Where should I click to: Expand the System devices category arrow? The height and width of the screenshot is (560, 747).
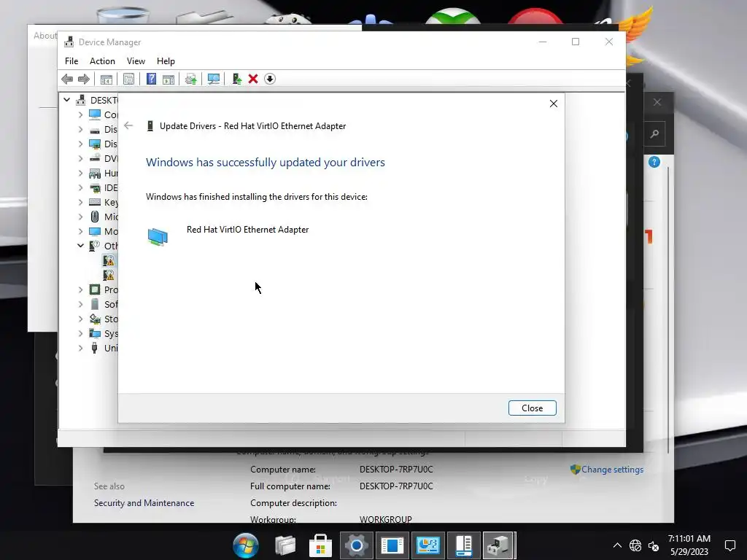click(x=80, y=333)
